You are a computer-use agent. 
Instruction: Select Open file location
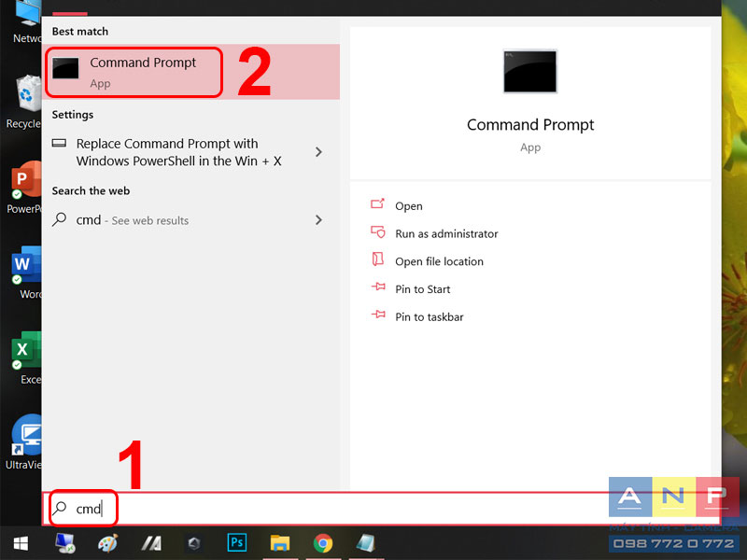pyautogui.click(x=439, y=261)
